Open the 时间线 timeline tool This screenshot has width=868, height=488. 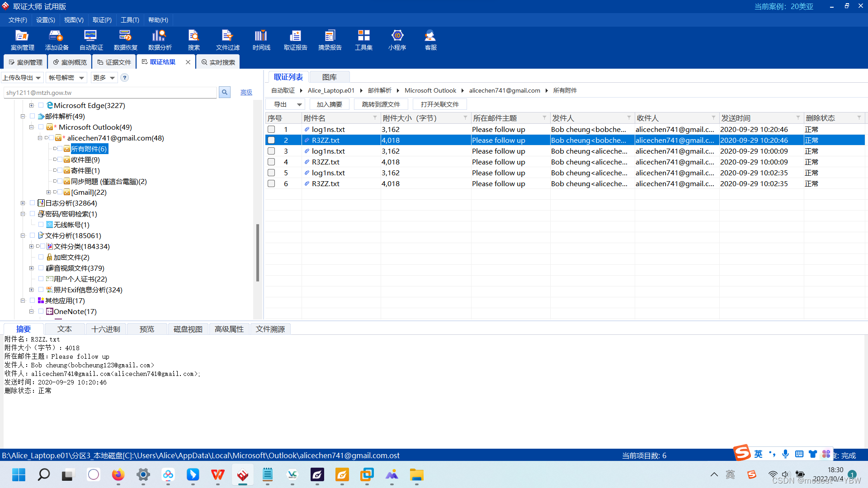261,40
